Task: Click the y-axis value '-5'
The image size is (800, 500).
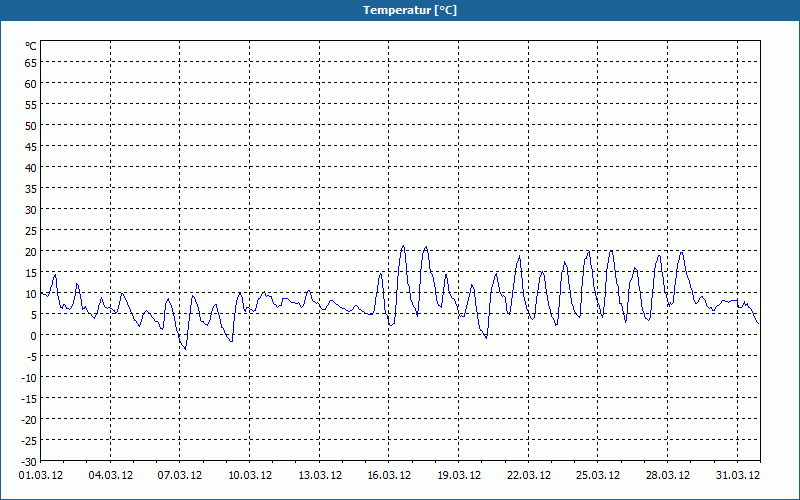Action: (x=32, y=357)
